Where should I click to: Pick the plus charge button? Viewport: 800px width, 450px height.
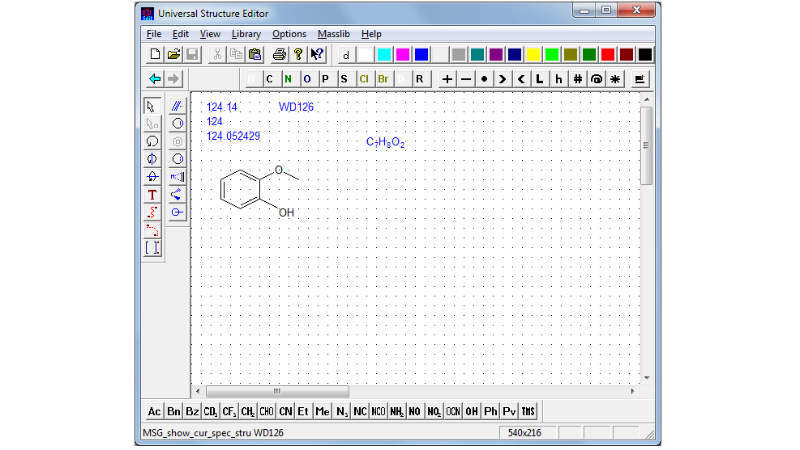[447, 78]
